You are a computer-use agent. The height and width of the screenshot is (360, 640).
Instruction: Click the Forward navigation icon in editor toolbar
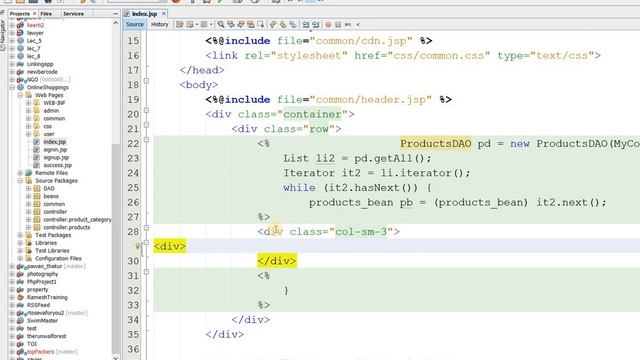204,24
